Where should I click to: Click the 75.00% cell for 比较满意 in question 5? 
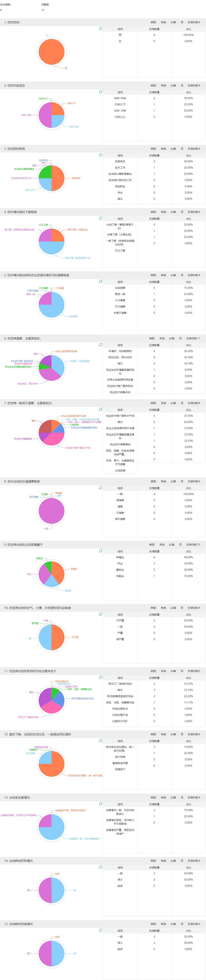[189, 288]
